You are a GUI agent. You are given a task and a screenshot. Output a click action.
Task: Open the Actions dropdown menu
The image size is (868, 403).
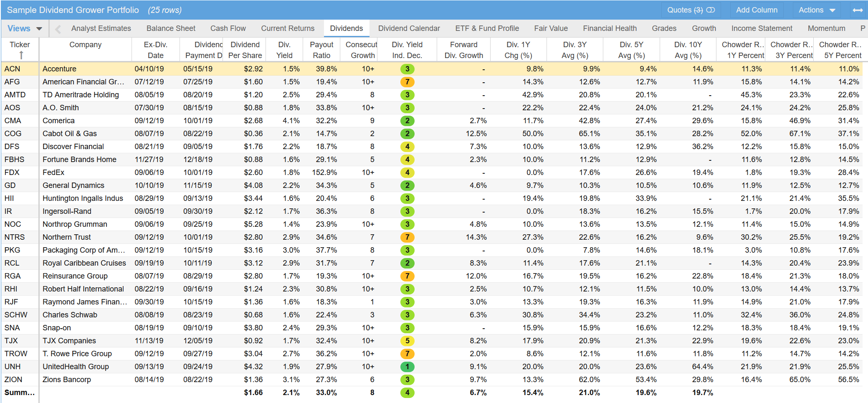[817, 10]
